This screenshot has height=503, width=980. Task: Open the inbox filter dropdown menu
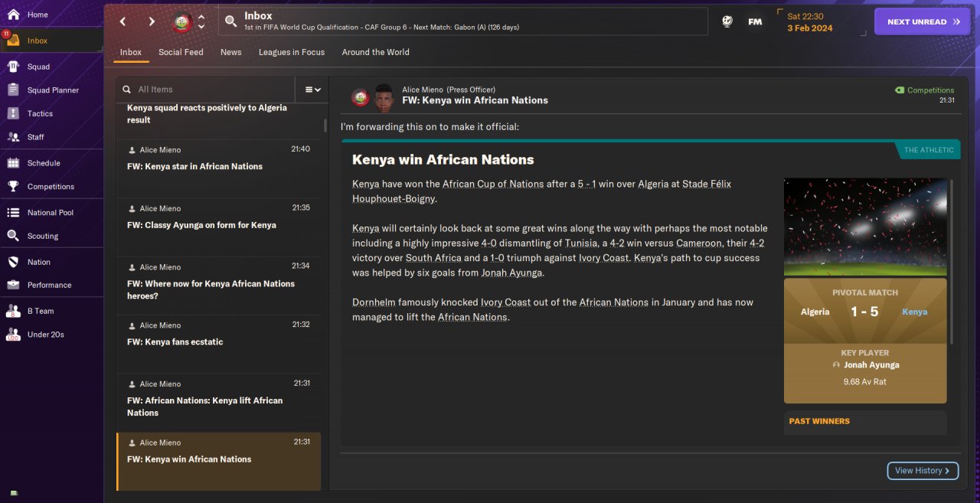click(x=312, y=90)
